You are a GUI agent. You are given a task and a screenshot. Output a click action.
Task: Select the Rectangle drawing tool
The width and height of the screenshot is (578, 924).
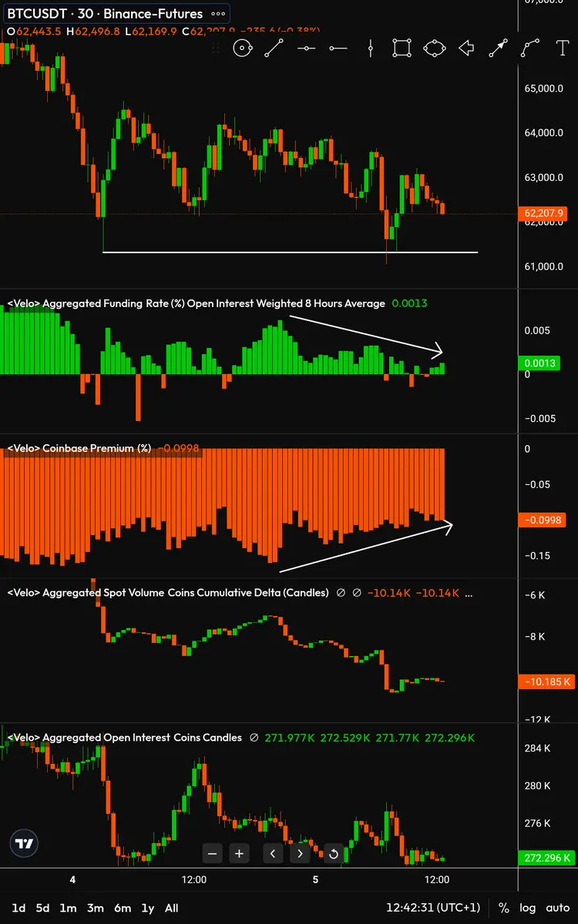point(402,49)
